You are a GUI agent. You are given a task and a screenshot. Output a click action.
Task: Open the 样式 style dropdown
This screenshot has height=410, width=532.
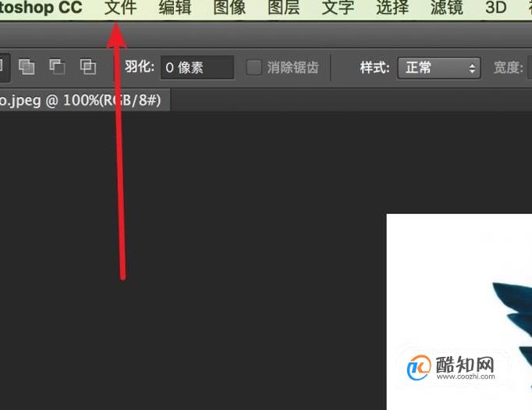pyautogui.click(x=439, y=68)
